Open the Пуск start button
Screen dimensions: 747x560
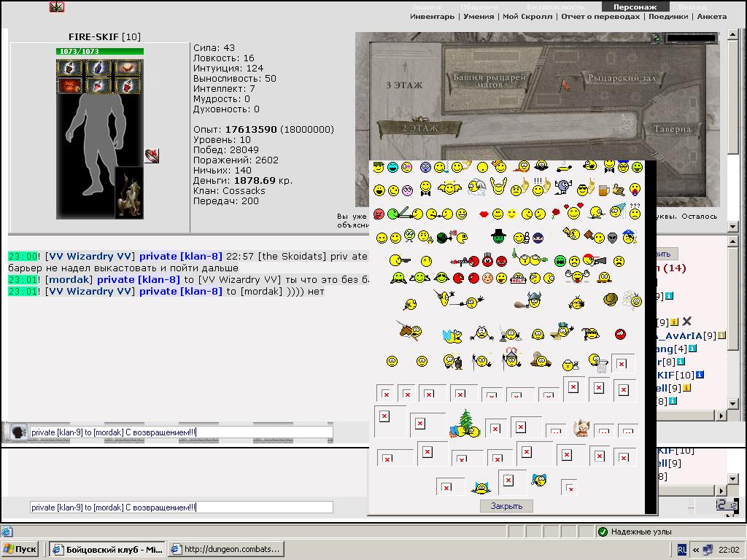click(x=20, y=549)
